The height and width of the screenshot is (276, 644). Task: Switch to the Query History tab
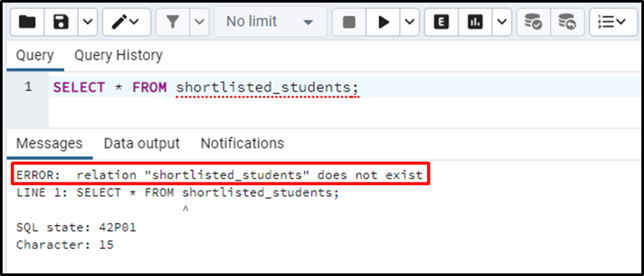pos(118,55)
